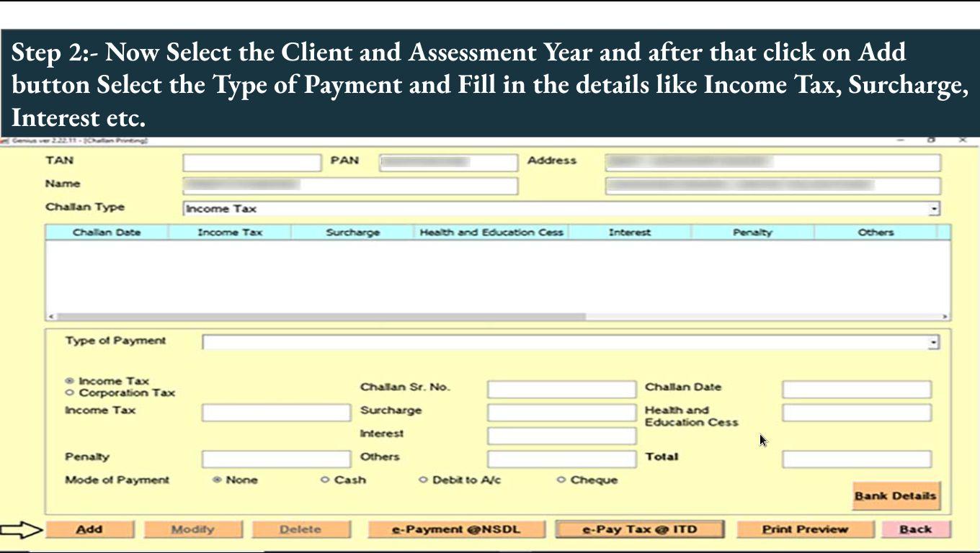Go Back from the challan screen
This screenshot has width=980, height=553.
click(x=915, y=529)
